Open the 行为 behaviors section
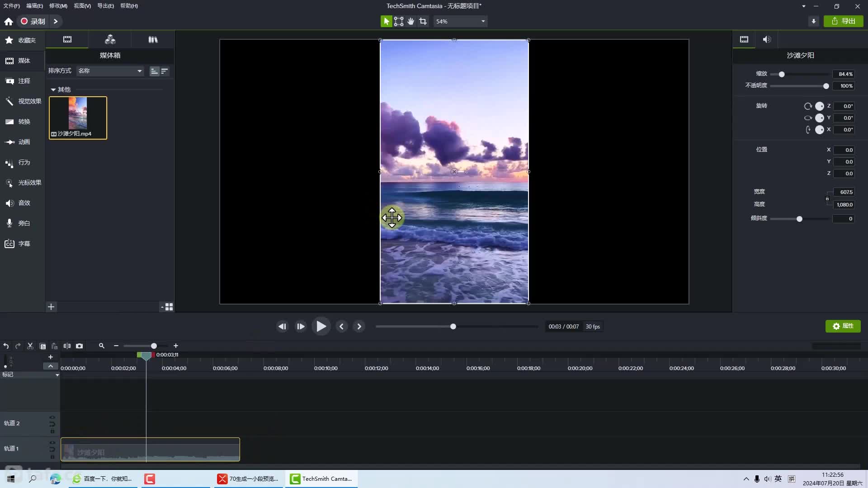The height and width of the screenshot is (488, 868). click(22, 162)
